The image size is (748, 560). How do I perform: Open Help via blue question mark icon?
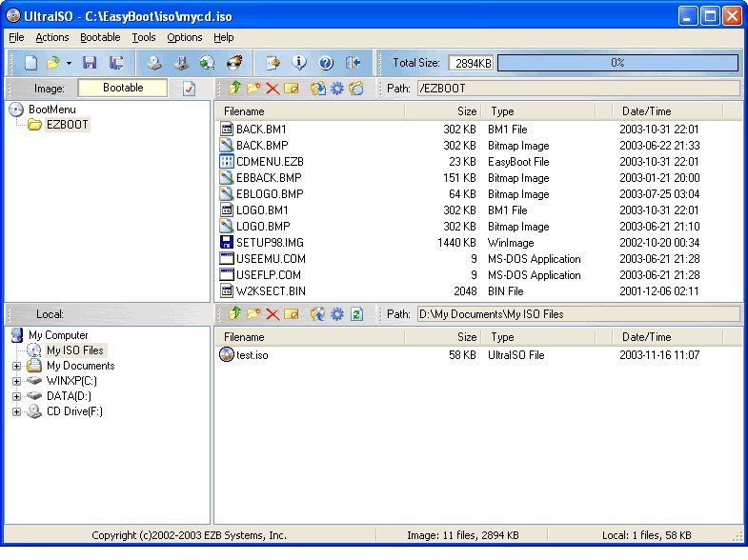pos(326,63)
